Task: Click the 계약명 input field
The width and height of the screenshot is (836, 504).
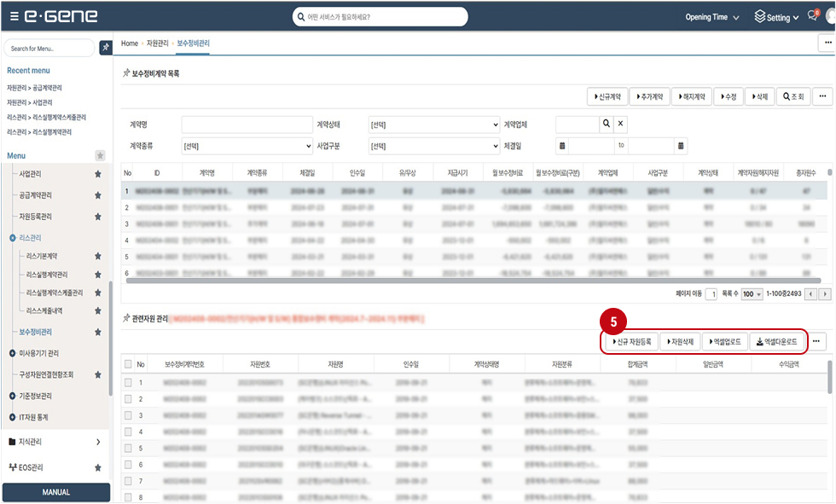Action: pos(247,125)
